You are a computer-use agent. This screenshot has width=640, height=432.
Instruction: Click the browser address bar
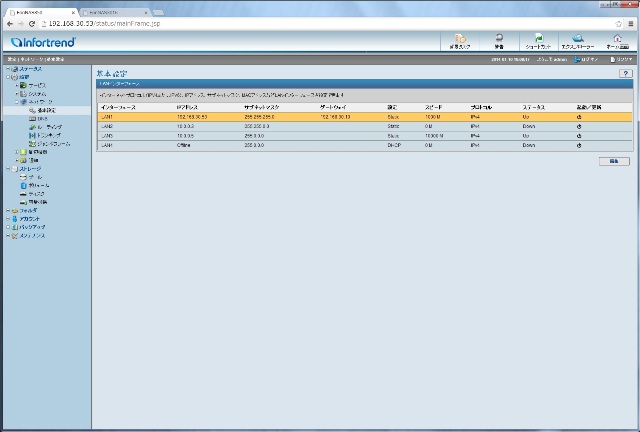[x=300, y=21]
